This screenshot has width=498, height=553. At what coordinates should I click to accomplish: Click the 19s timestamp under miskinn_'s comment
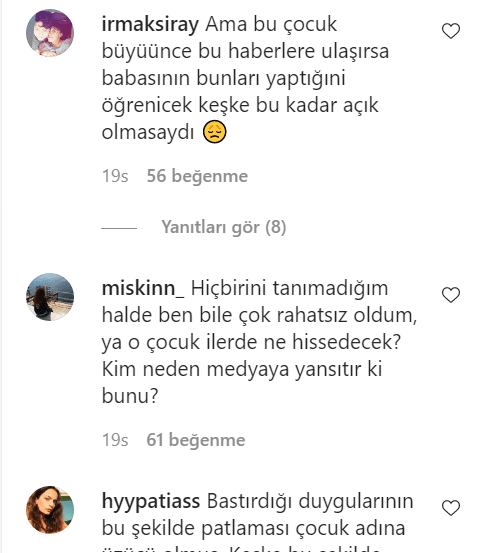pyautogui.click(x=115, y=440)
